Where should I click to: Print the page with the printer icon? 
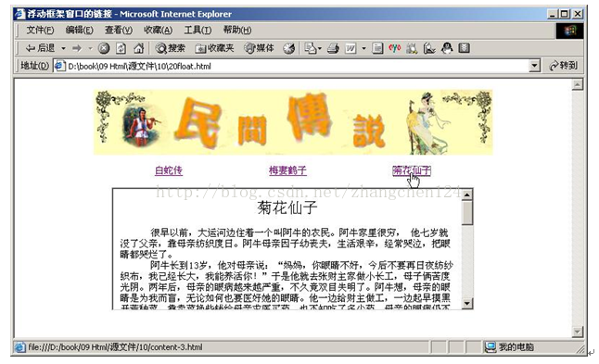click(333, 48)
